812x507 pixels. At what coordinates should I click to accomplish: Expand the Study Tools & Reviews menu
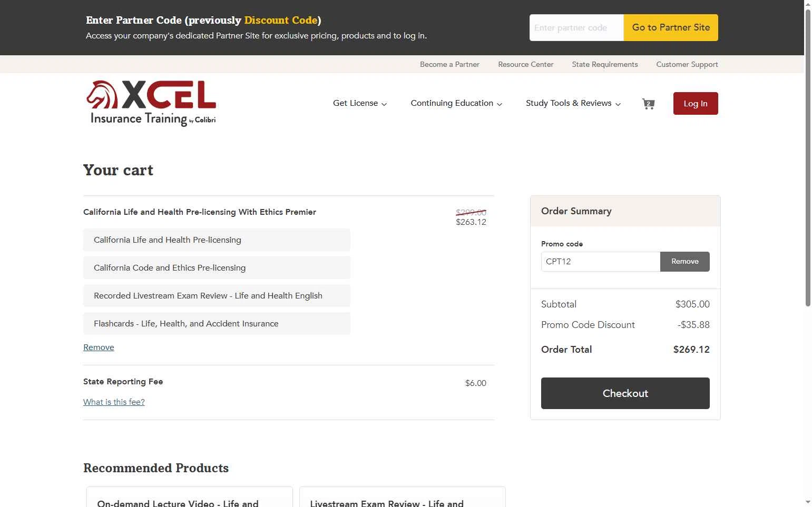[573, 103]
